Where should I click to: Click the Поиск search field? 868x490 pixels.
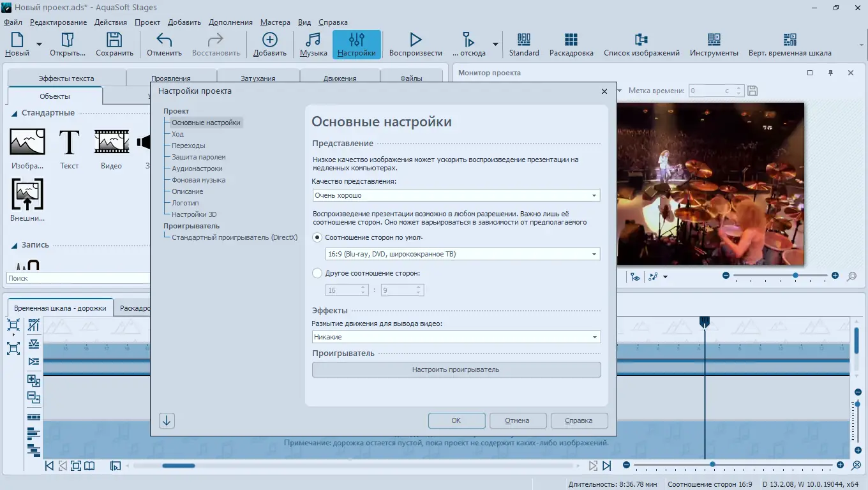[78, 278]
